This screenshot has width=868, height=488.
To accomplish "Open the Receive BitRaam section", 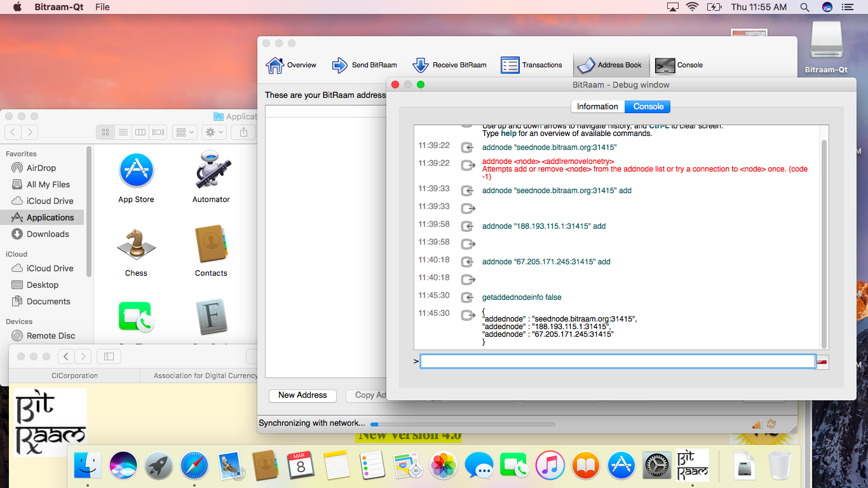I will coord(449,65).
